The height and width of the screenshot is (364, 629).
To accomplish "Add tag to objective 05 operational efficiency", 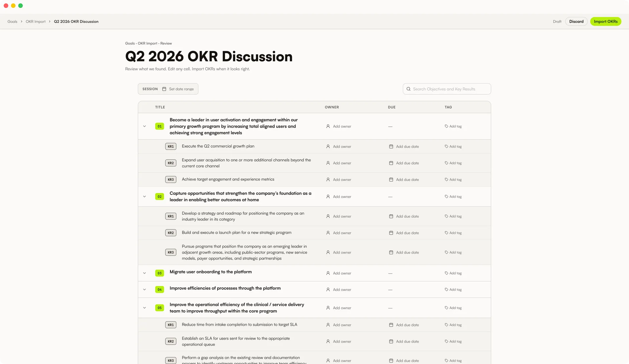I will tap(453, 308).
